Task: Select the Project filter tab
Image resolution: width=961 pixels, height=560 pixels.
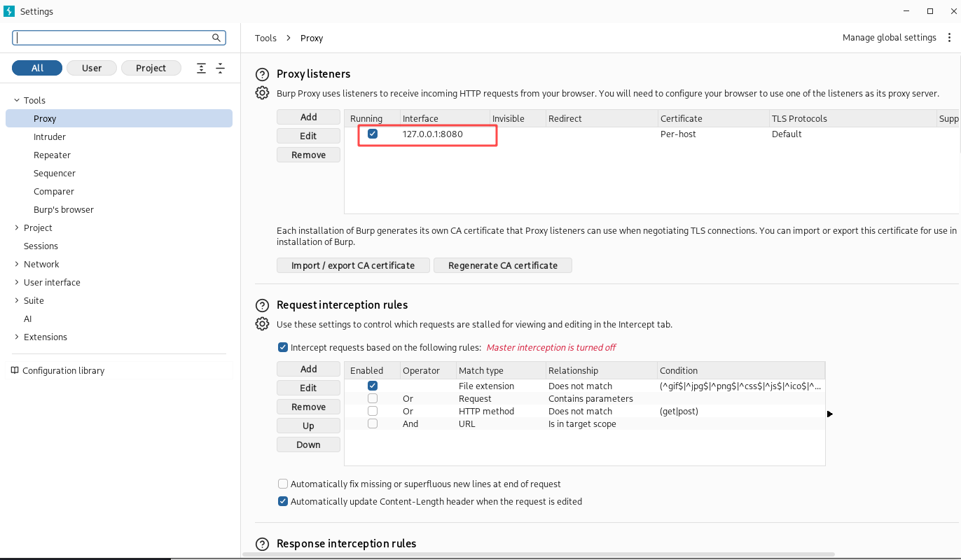Action: (x=151, y=68)
